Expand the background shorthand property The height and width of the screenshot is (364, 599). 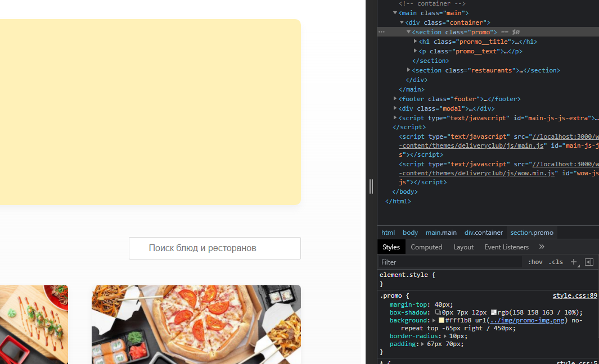click(434, 321)
